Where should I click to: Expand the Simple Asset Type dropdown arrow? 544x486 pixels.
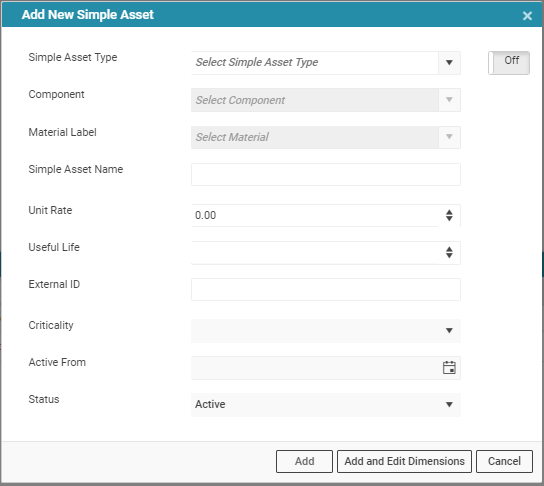(449, 63)
